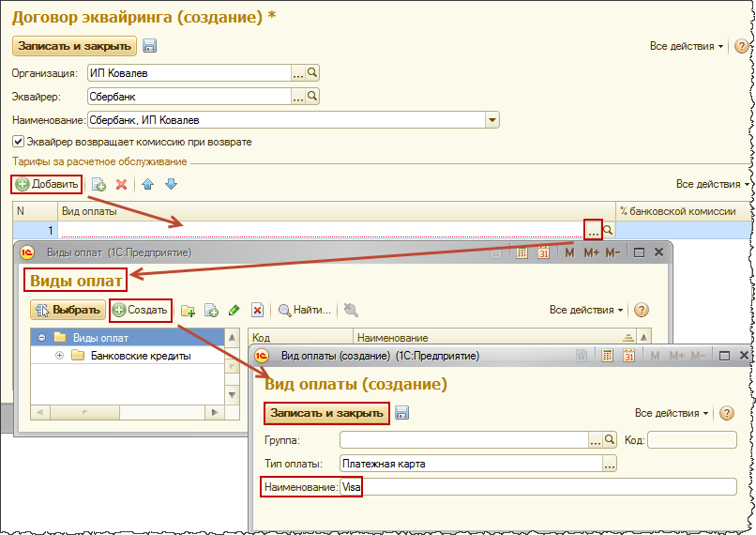
Task: Click the M+ button in the Виды оплат window
Action: pyautogui.click(x=591, y=252)
